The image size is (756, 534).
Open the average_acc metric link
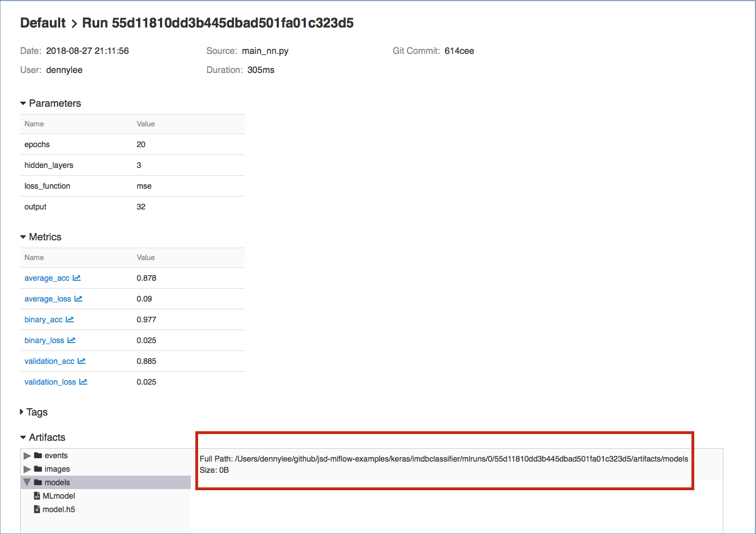point(47,278)
